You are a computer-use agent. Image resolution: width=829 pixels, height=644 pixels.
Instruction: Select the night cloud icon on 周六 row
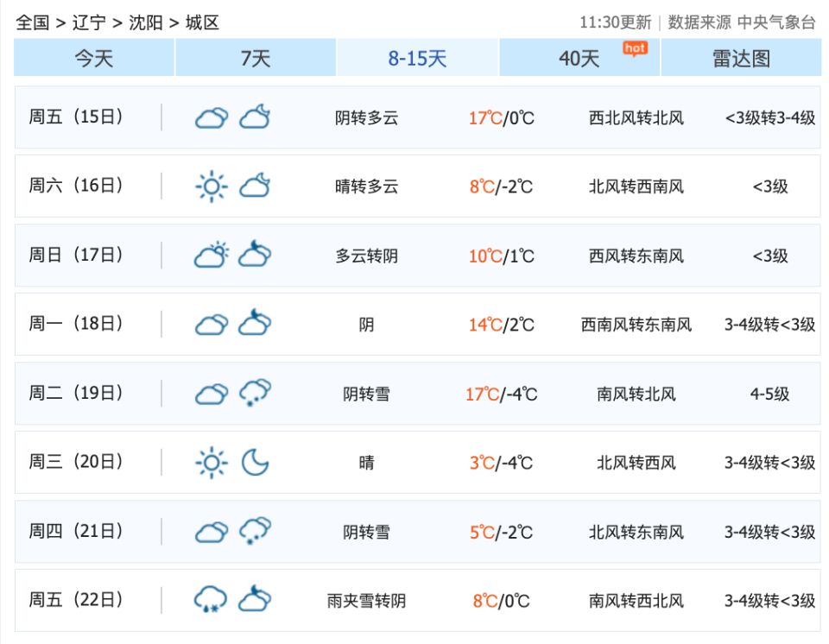tap(255, 186)
